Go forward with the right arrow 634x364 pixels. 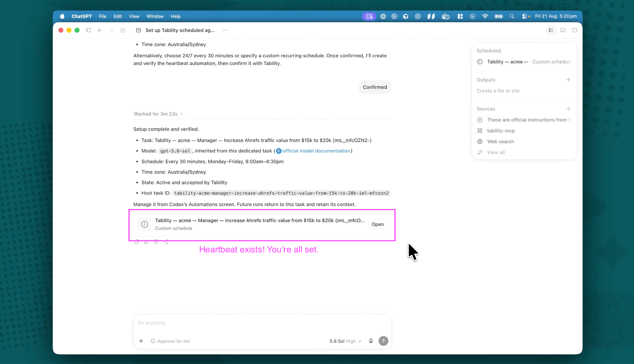[111, 30]
